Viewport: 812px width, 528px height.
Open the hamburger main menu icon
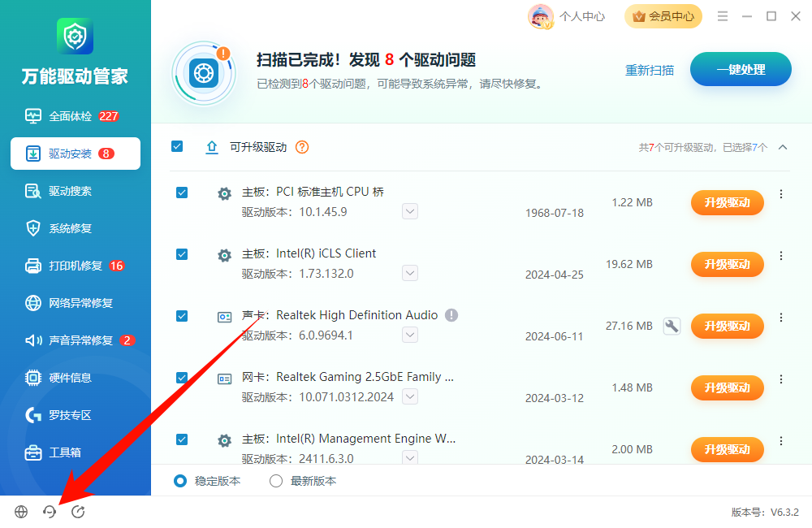coord(723,16)
